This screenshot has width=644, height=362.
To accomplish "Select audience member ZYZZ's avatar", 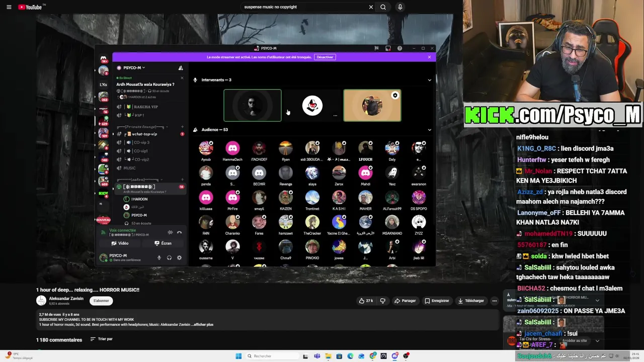I will [419, 222].
